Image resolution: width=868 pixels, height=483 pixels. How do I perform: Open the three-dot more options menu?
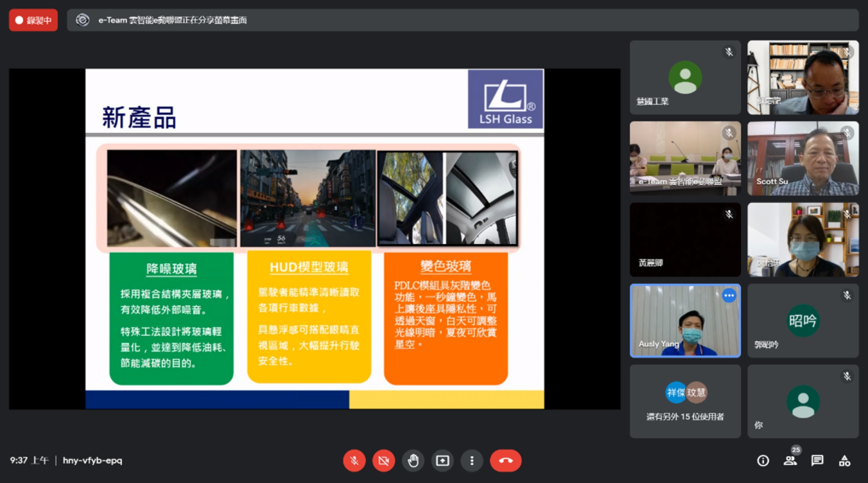pos(472,460)
